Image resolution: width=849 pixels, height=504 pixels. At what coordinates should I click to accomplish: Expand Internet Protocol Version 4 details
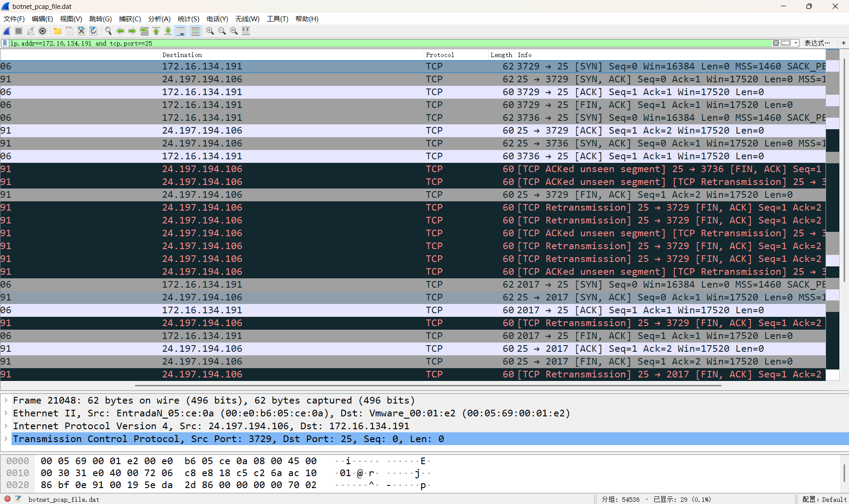click(x=6, y=426)
